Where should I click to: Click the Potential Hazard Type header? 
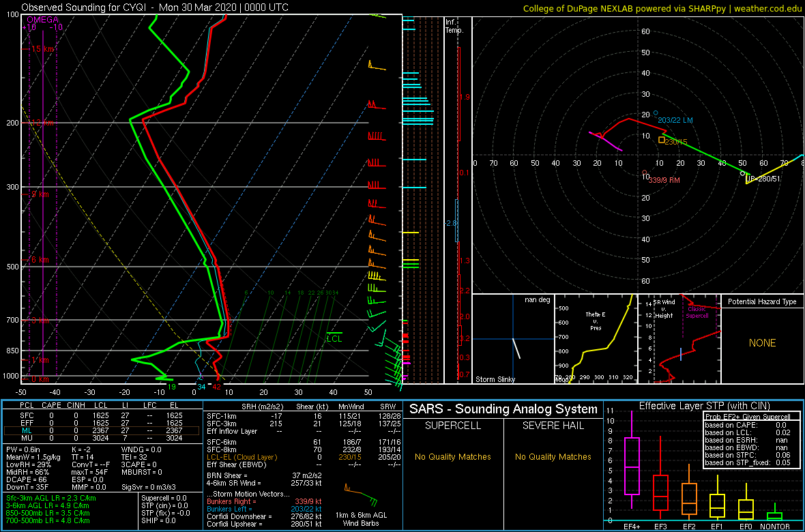(x=762, y=301)
